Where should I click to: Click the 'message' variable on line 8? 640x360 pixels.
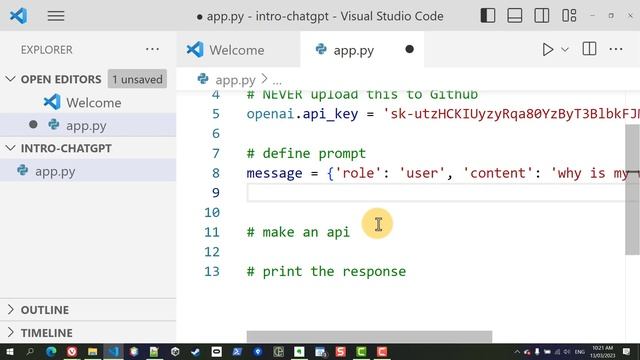coord(274,173)
